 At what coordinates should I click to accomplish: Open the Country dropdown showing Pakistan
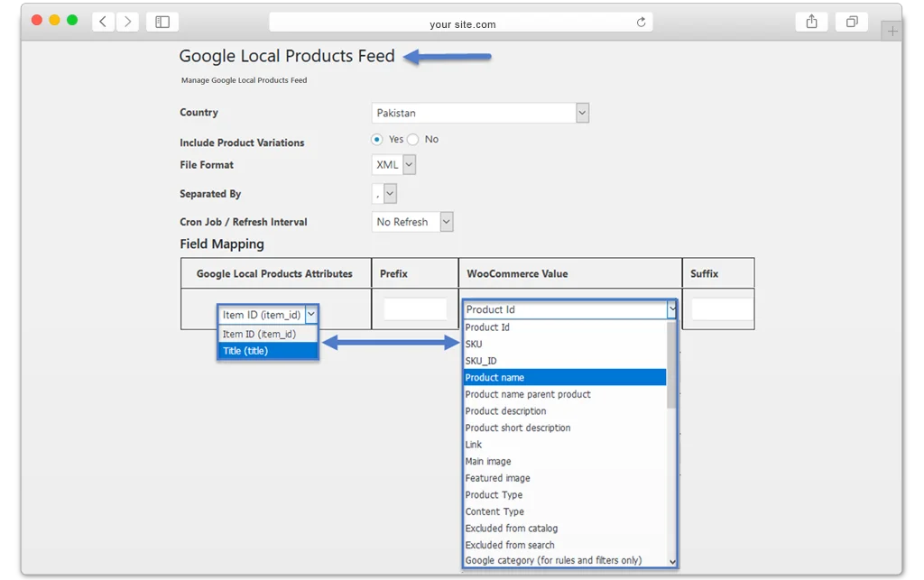[x=480, y=113]
